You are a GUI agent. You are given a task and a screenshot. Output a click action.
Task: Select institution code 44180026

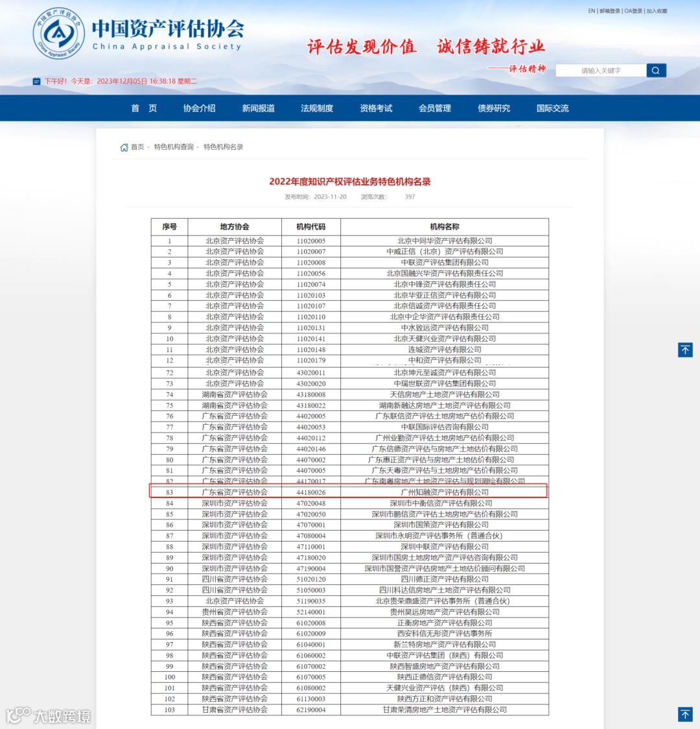tap(310, 492)
